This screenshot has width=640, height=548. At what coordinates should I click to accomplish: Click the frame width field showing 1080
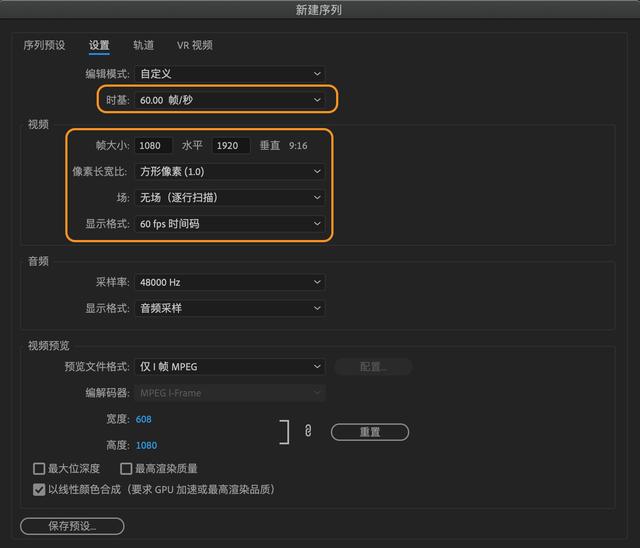point(153,146)
